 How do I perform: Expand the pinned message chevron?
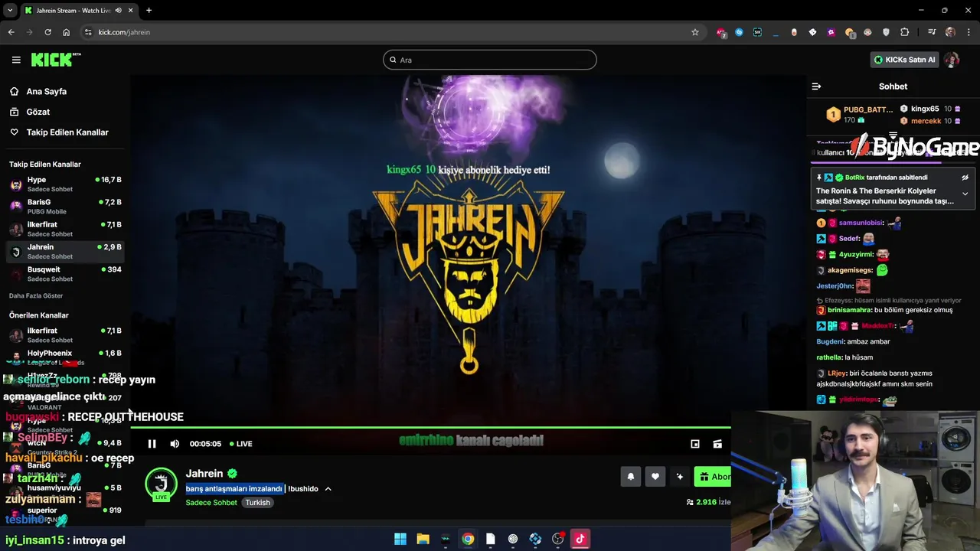point(965,194)
